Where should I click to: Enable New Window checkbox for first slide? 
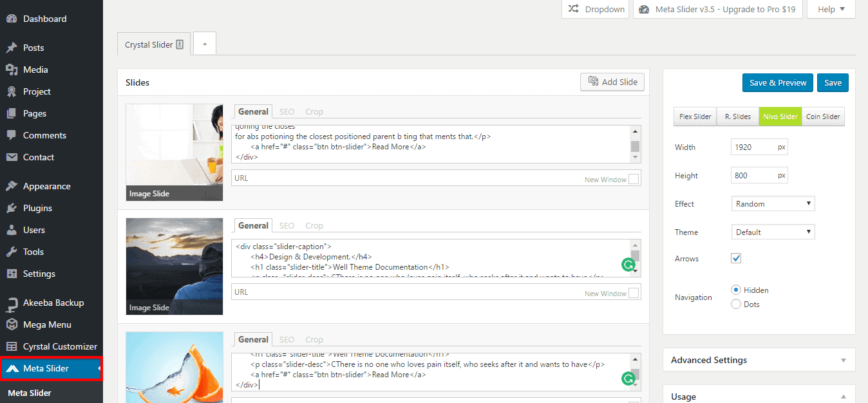pyautogui.click(x=634, y=179)
